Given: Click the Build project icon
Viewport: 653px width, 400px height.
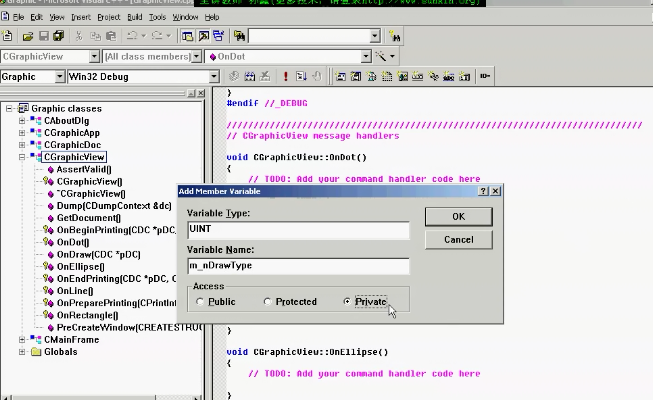Looking at the screenshot, I should coord(249,76).
